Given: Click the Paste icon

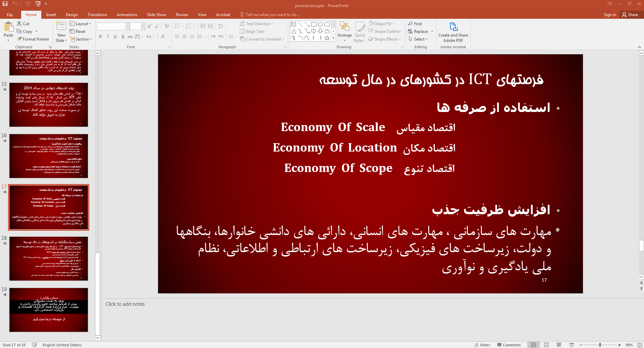Looking at the screenshot, I should (x=8, y=26).
